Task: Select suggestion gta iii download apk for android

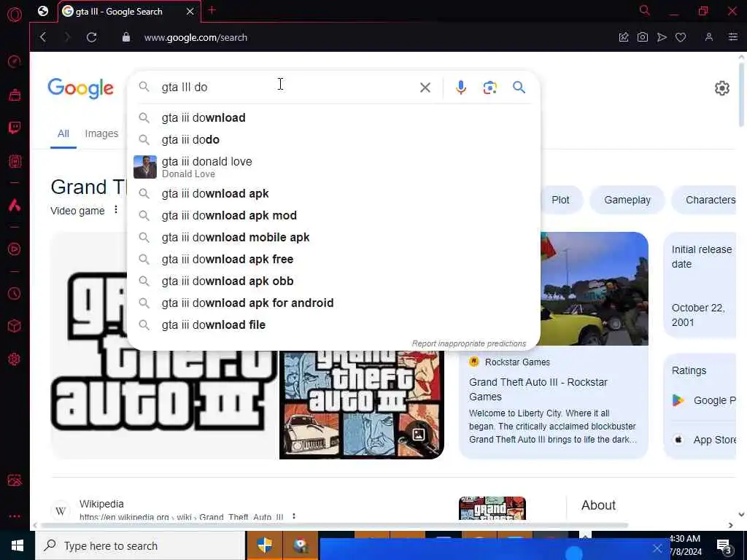Action: coord(333,303)
